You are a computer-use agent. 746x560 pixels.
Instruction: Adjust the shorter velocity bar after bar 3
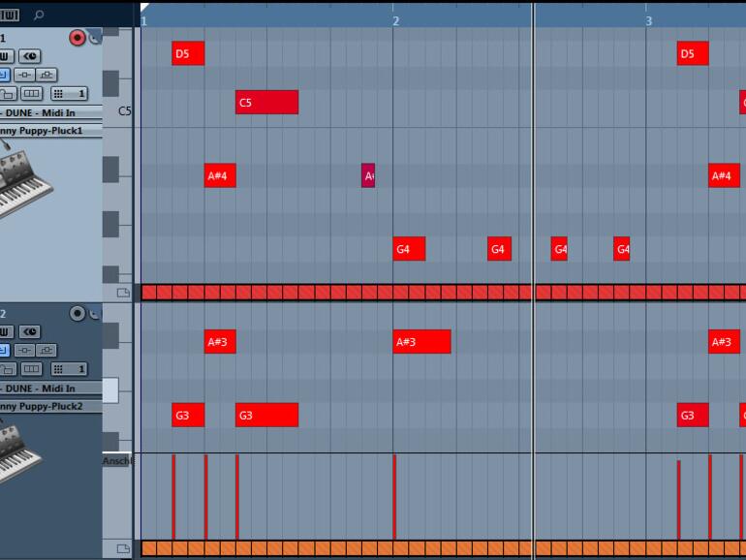point(678,500)
